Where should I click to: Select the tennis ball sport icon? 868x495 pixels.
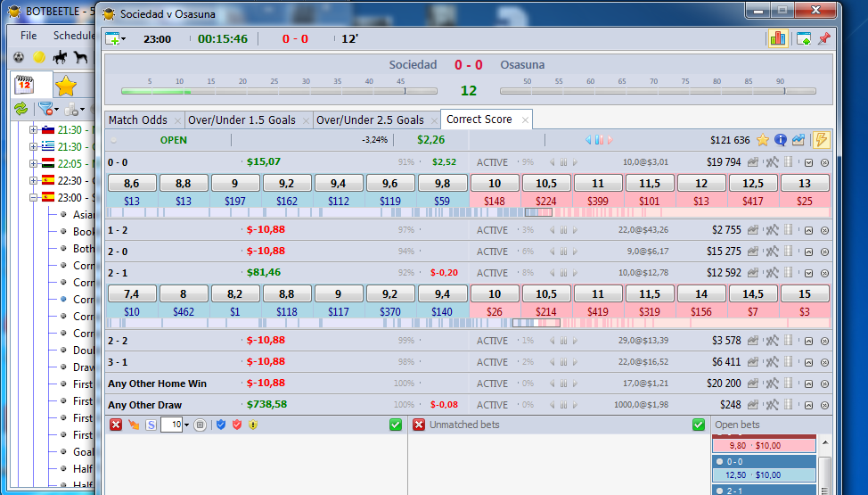click(x=39, y=57)
